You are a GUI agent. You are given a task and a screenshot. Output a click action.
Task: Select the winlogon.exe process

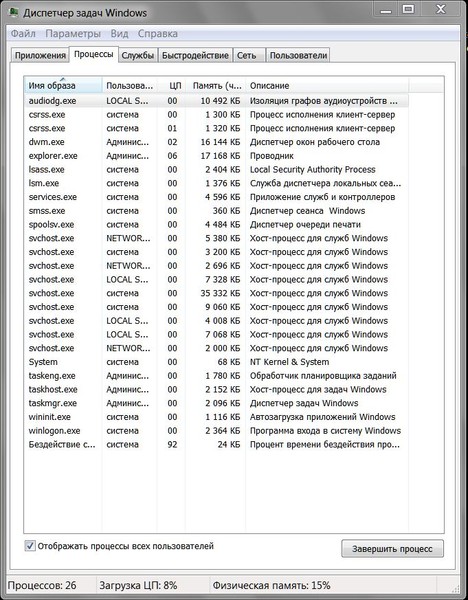[x=216, y=431]
